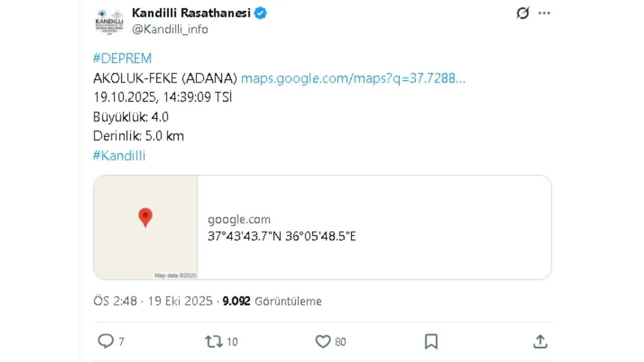This screenshot has height=362, width=644.
Task: Open the maps.google.com coordinates link
Action: (x=353, y=78)
